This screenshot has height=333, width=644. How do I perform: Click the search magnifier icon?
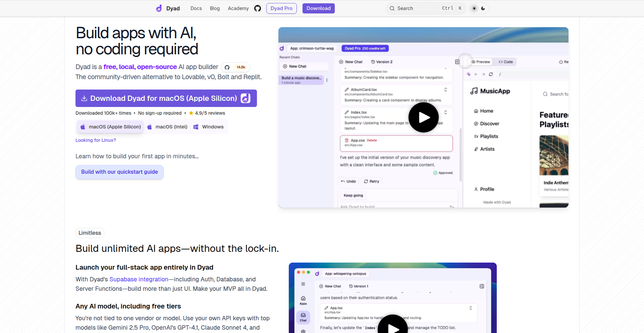point(392,8)
